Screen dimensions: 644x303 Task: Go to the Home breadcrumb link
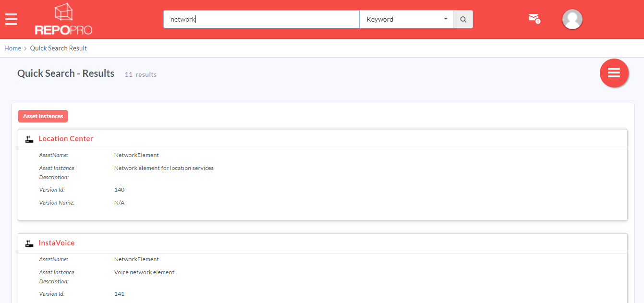(13, 48)
